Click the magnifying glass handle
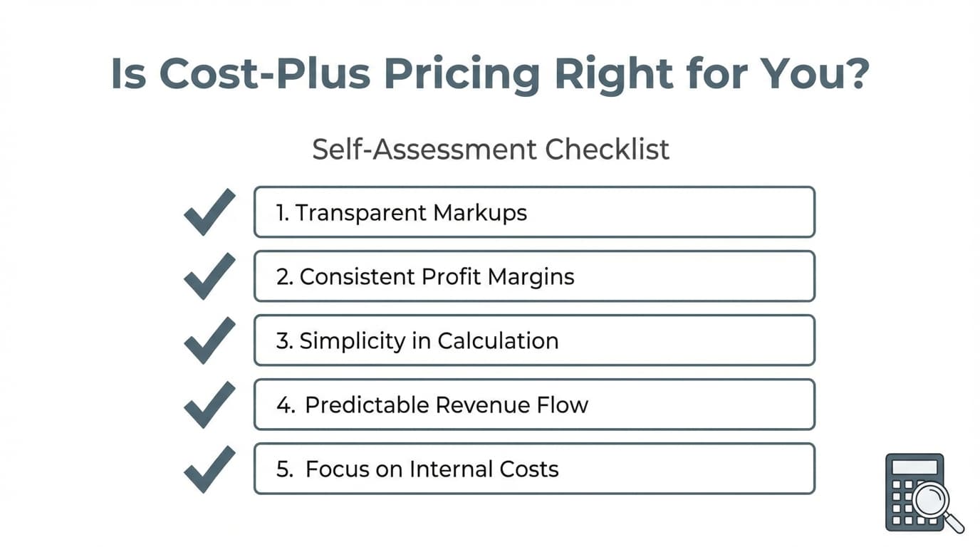 [954, 523]
